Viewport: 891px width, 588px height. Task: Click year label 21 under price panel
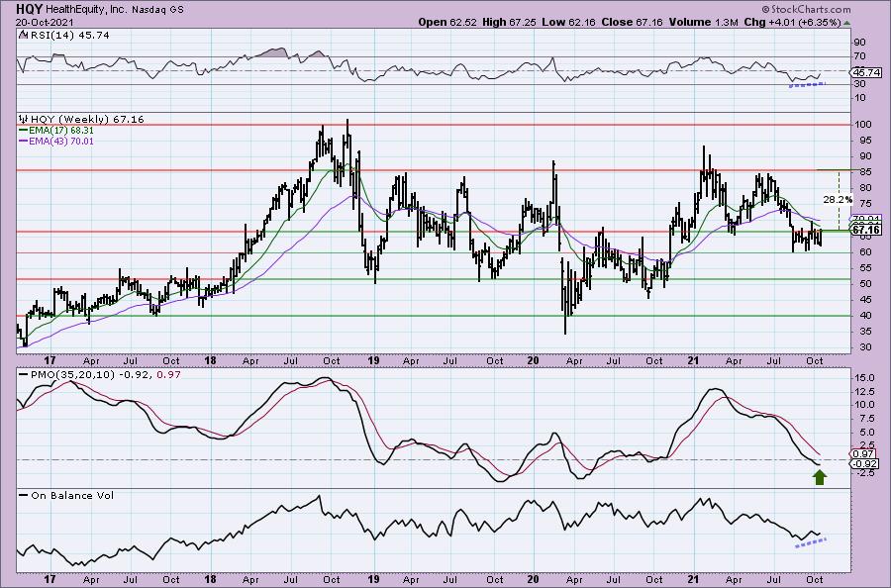click(693, 360)
